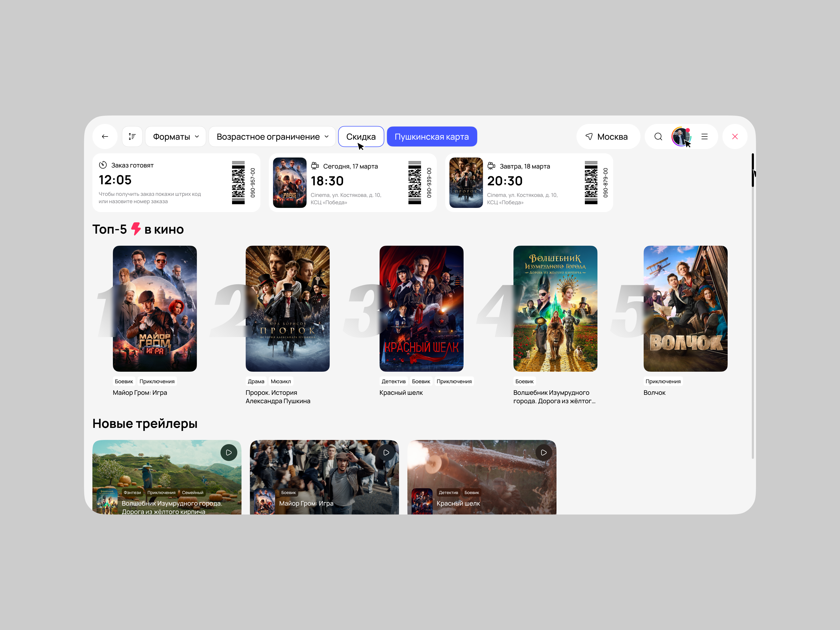Open the Майор Гром: Игра poster
This screenshot has width=840, height=630.
155,309
